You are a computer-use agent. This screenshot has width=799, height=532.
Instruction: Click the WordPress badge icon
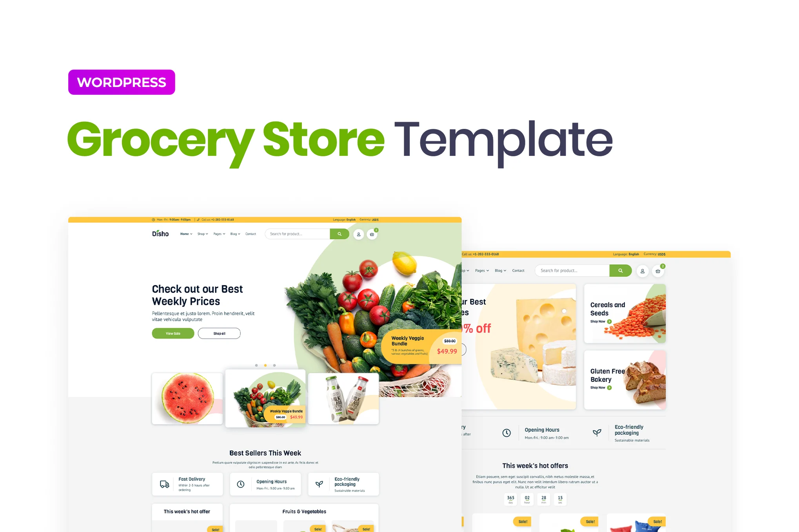click(121, 82)
